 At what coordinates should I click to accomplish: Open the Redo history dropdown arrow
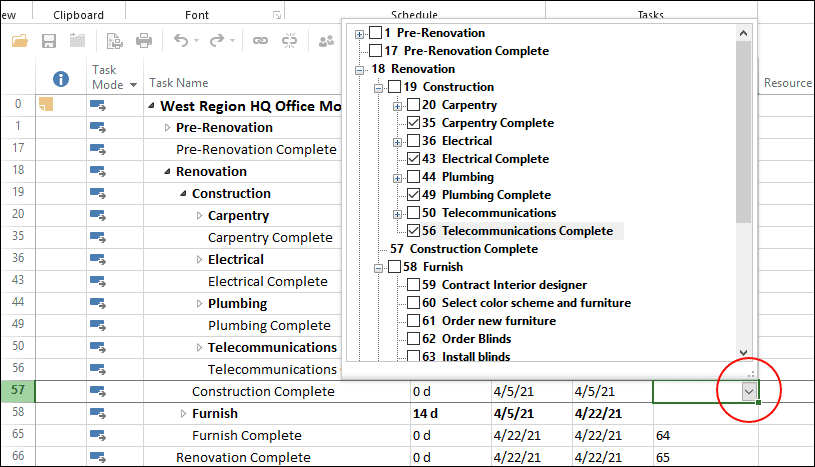click(x=232, y=41)
